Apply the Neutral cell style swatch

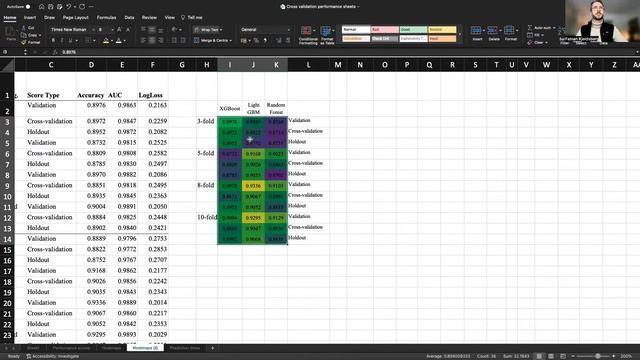442,29
